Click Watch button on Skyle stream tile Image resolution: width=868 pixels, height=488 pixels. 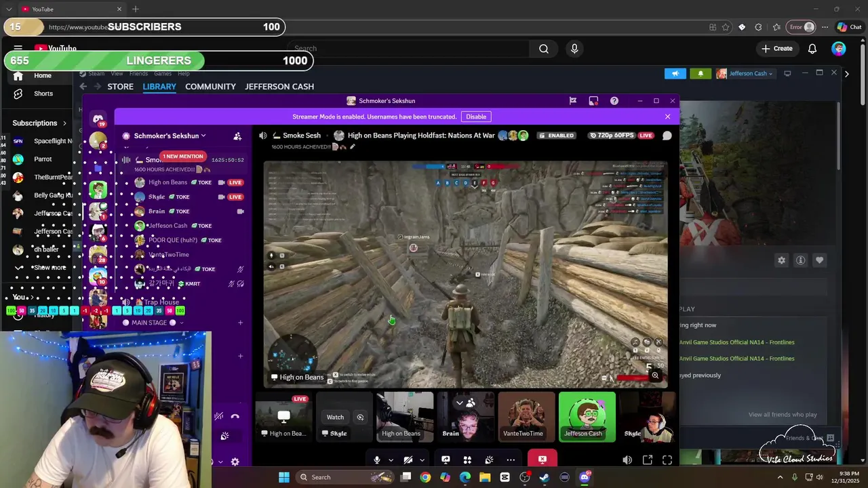pyautogui.click(x=335, y=418)
